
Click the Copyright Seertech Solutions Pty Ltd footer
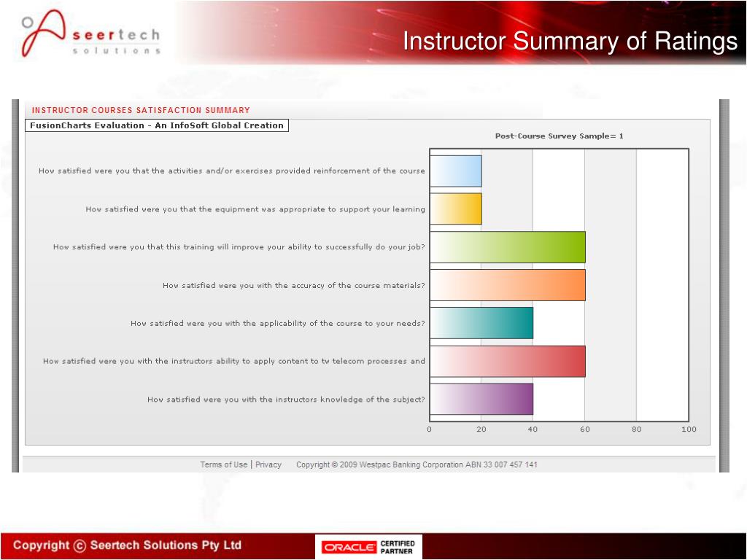(127, 545)
